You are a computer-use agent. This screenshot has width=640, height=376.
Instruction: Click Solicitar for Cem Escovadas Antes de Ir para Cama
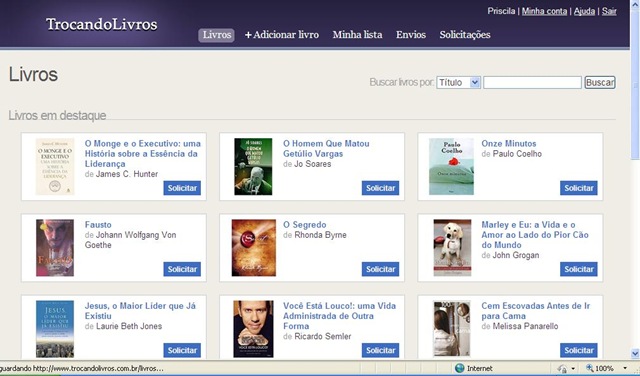pos(579,350)
